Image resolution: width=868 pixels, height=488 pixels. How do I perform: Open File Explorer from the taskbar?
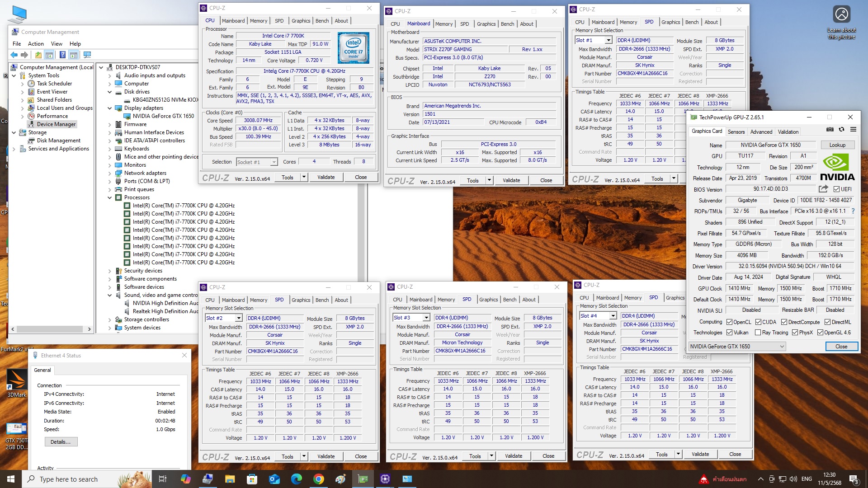(x=230, y=479)
